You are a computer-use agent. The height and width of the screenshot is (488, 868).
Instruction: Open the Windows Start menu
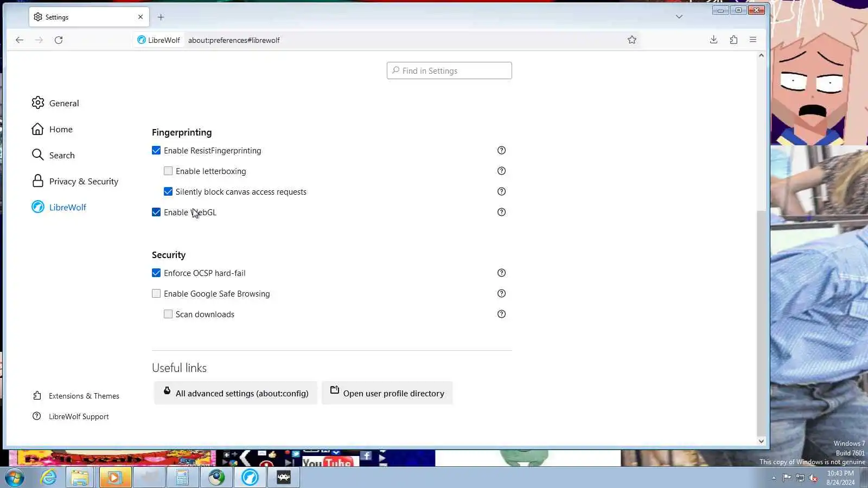[x=15, y=478]
